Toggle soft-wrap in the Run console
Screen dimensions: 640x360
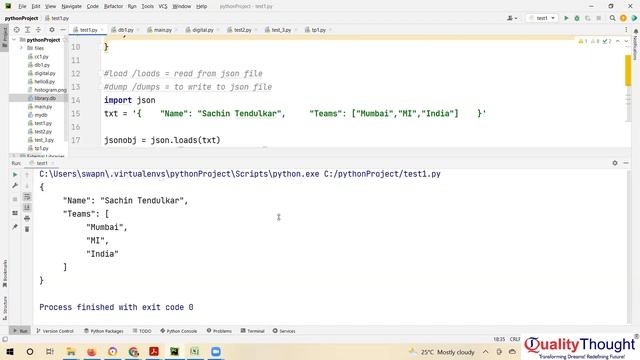(27, 197)
